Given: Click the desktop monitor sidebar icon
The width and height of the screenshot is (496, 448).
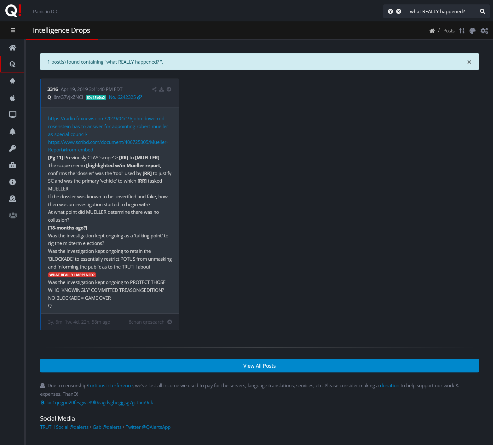Looking at the screenshot, I should click(13, 115).
